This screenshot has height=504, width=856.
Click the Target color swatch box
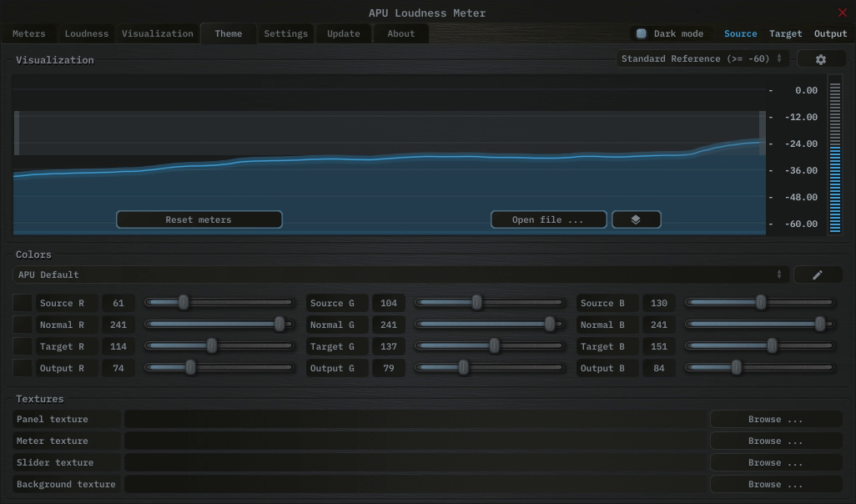[x=23, y=346]
